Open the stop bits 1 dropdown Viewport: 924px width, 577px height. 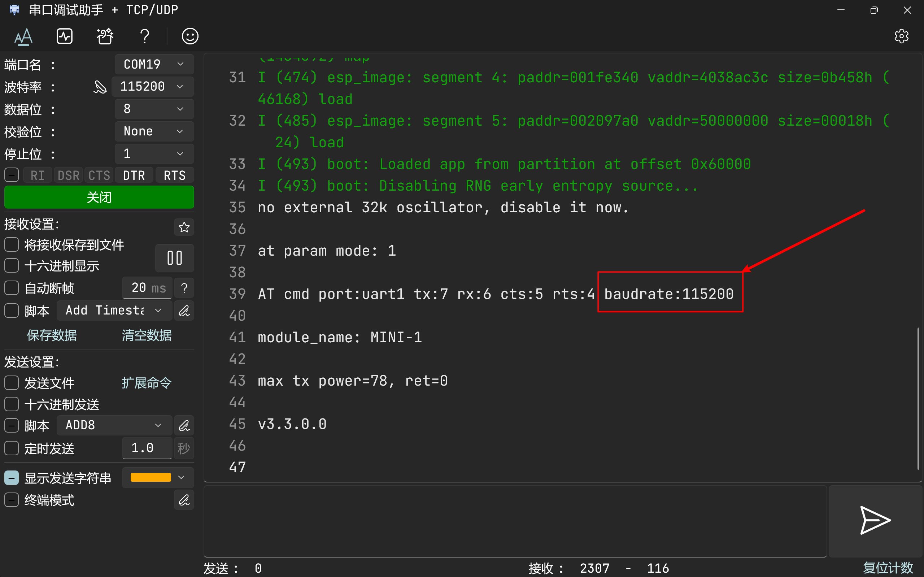point(154,154)
